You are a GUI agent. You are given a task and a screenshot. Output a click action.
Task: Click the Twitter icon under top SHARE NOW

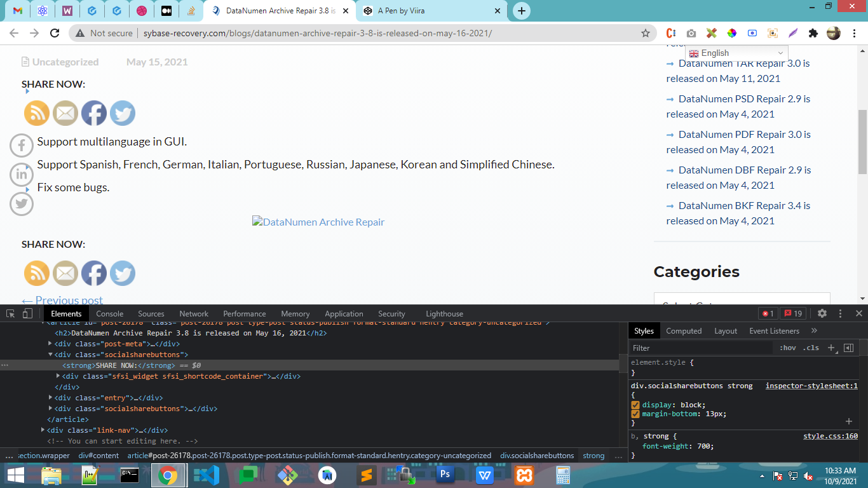(123, 113)
